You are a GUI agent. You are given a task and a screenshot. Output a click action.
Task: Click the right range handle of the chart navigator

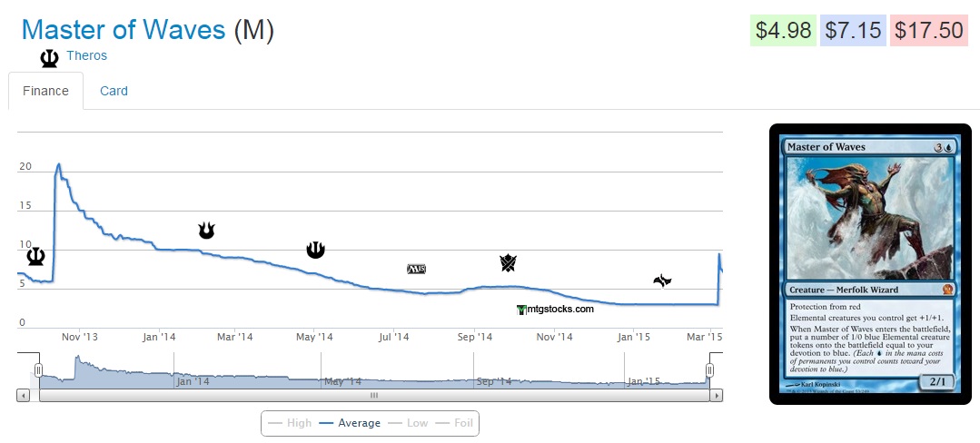coord(710,369)
